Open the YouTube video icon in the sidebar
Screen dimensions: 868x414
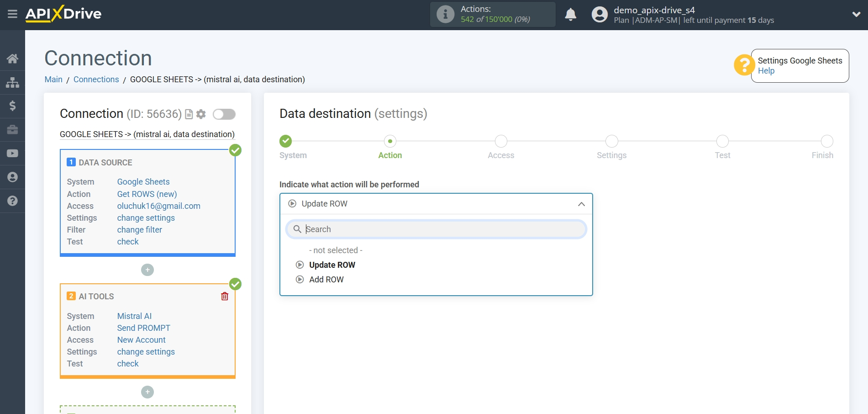[12, 154]
